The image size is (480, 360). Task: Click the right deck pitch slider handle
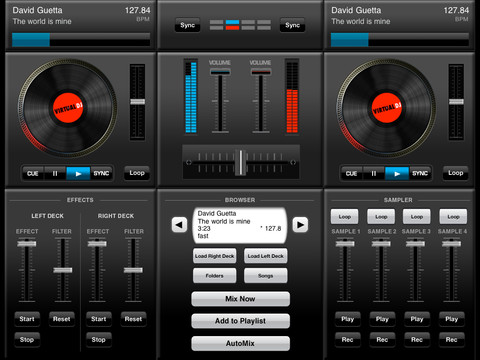tap(456, 102)
